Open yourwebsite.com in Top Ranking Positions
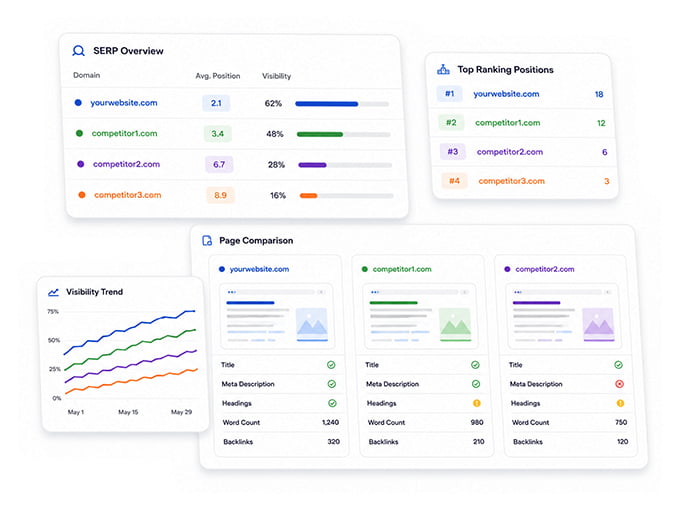Viewport: 680px width, 510px height. point(506,94)
